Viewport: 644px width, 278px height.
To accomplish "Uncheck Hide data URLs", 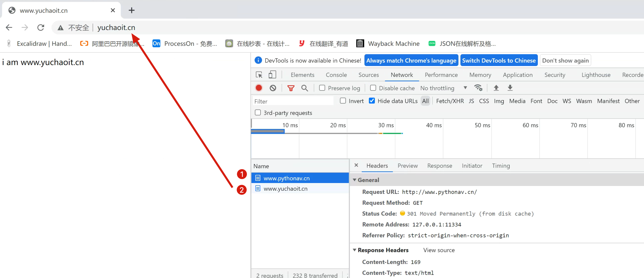I will [372, 101].
